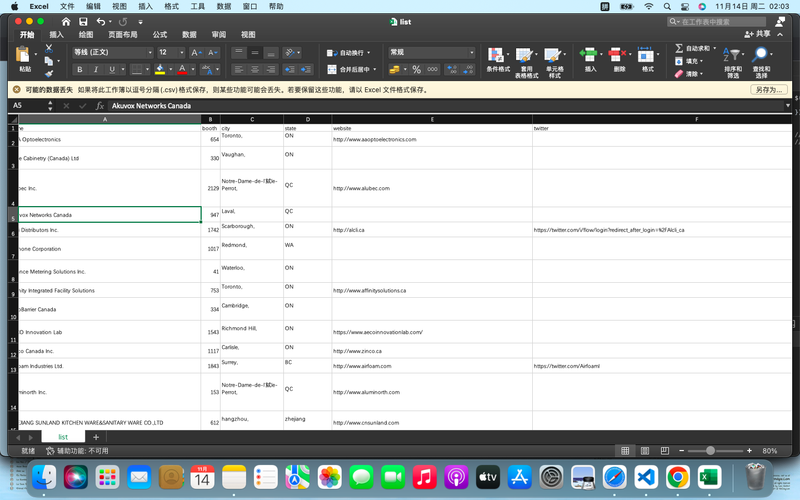Open the 公式 ribbon tab
The height and width of the screenshot is (500, 800).
click(160, 35)
